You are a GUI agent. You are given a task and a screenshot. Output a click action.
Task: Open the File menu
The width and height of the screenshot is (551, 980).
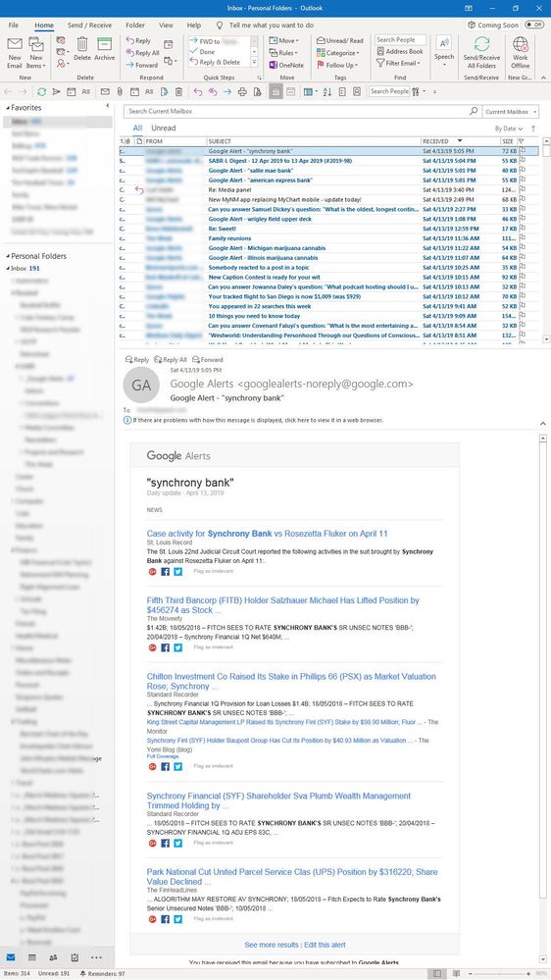coord(13,25)
